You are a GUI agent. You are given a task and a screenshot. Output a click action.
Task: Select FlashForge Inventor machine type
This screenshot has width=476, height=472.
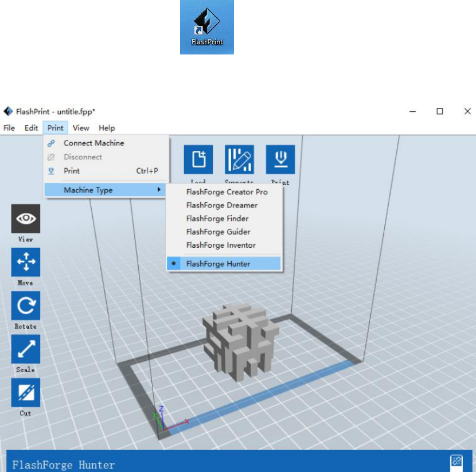[224, 245]
